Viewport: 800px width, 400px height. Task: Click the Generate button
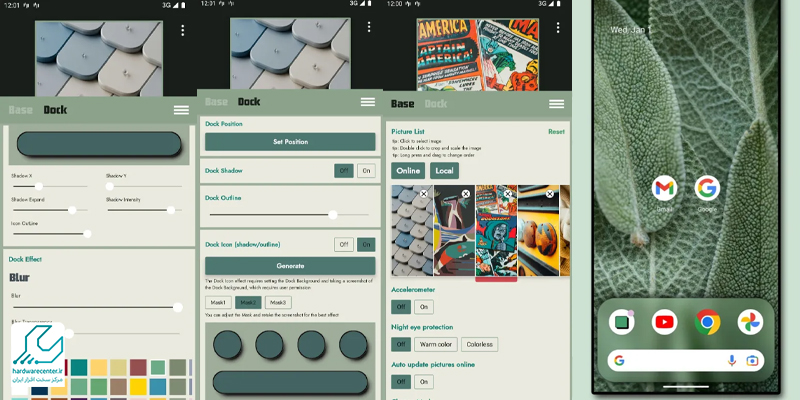point(290,266)
